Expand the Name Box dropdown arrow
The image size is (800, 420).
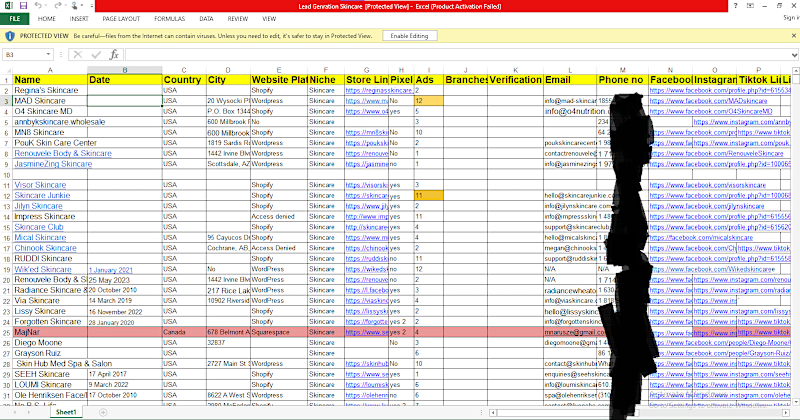(x=48, y=54)
